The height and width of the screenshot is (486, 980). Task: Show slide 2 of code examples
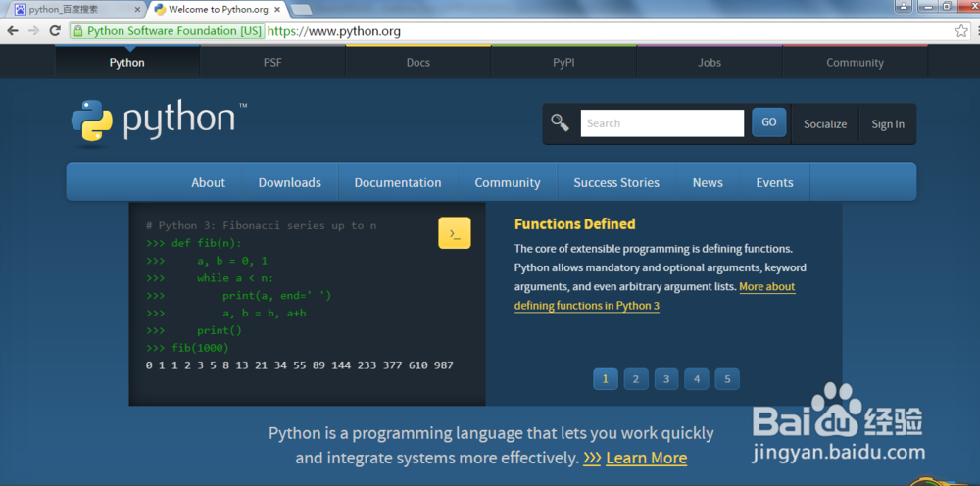[636, 378]
